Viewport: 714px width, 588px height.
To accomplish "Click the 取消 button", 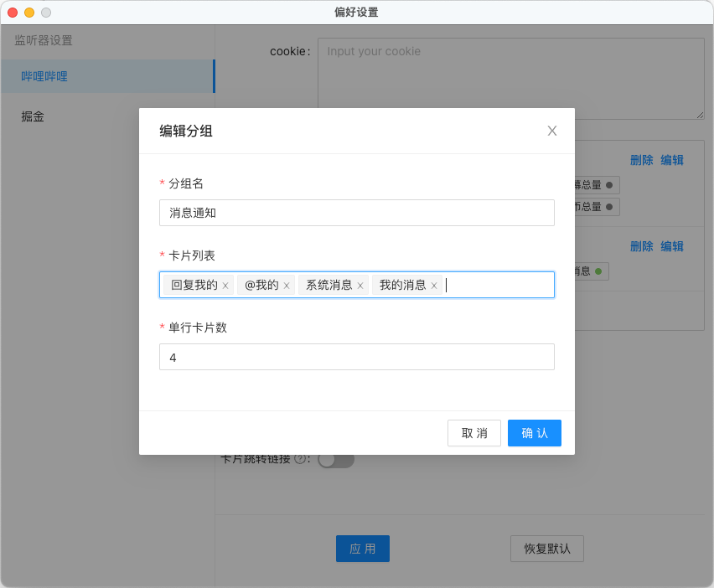I will click(473, 433).
